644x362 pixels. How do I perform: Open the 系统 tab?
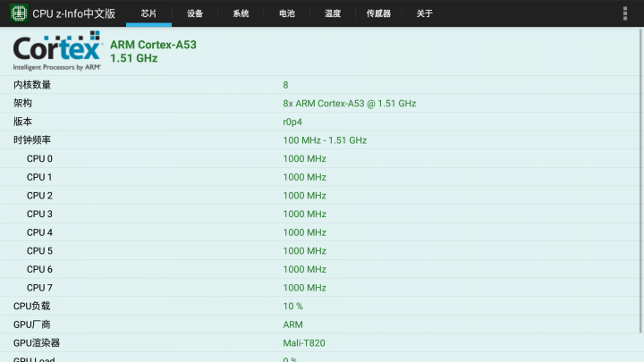241,13
